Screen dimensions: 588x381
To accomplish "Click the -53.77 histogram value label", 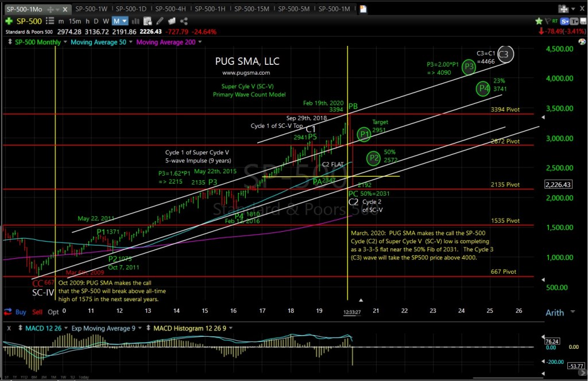I will click(576, 366).
